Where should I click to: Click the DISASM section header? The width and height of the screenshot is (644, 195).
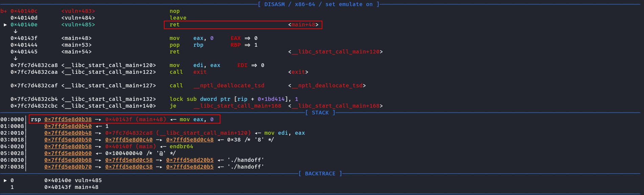click(318, 4)
